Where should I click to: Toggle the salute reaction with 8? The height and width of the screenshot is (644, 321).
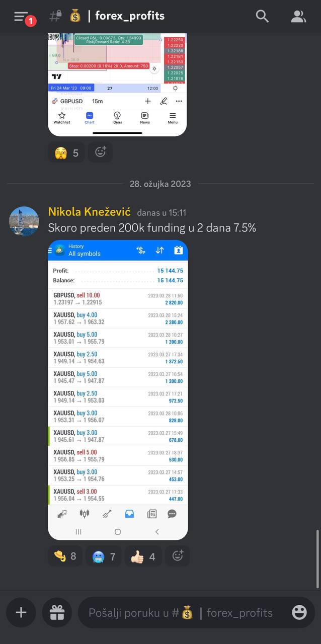65,556
